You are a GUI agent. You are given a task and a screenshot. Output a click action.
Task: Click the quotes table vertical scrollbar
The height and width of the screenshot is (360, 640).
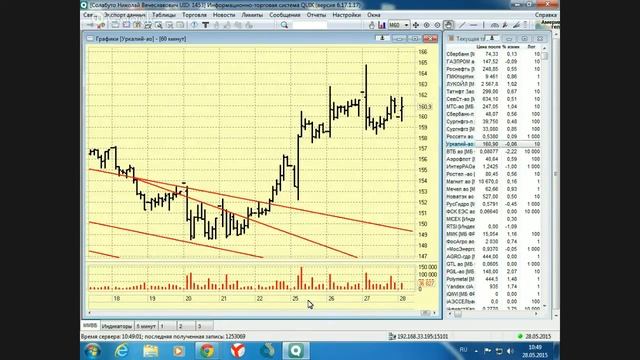click(x=545, y=178)
